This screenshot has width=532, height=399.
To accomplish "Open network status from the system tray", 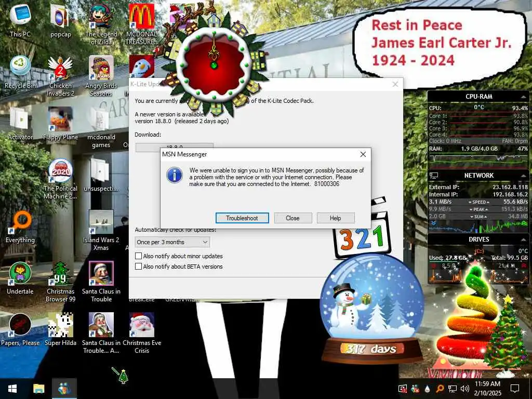I will pyautogui.click(x=453, y=389).
